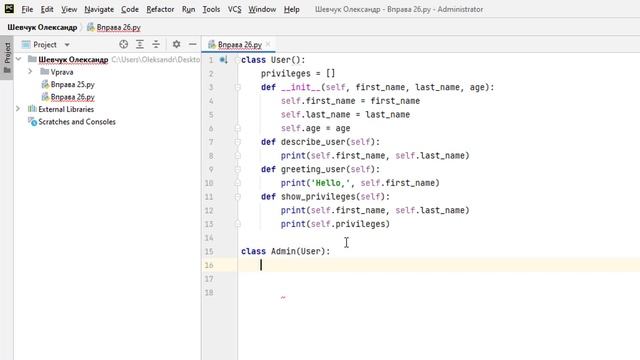Click the Scratches and Consoles icon

coord(32,122)
